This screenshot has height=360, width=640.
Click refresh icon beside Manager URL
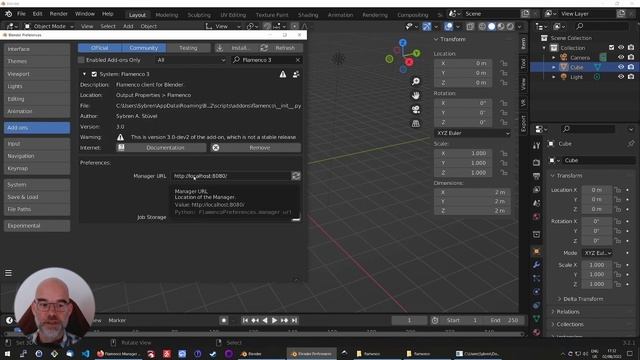pyautogui.click(x=296, y=176)
